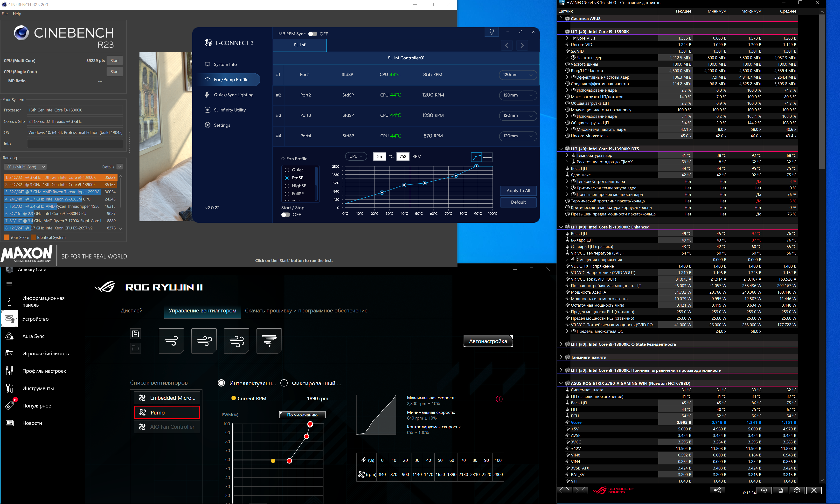This screenshot has width=840, height=504.
Task: Open Aura Sync in Armoury Crate sidebar
Action: [x=33, y=336]
